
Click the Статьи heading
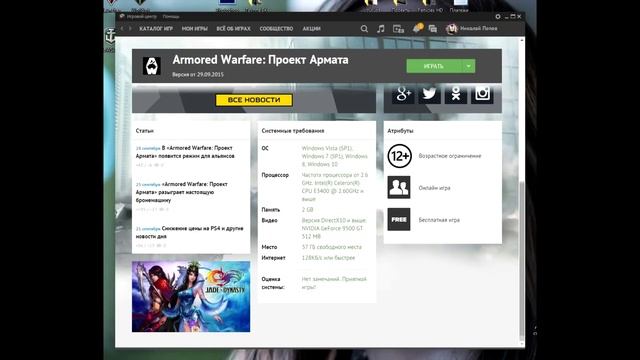point(144,131)
